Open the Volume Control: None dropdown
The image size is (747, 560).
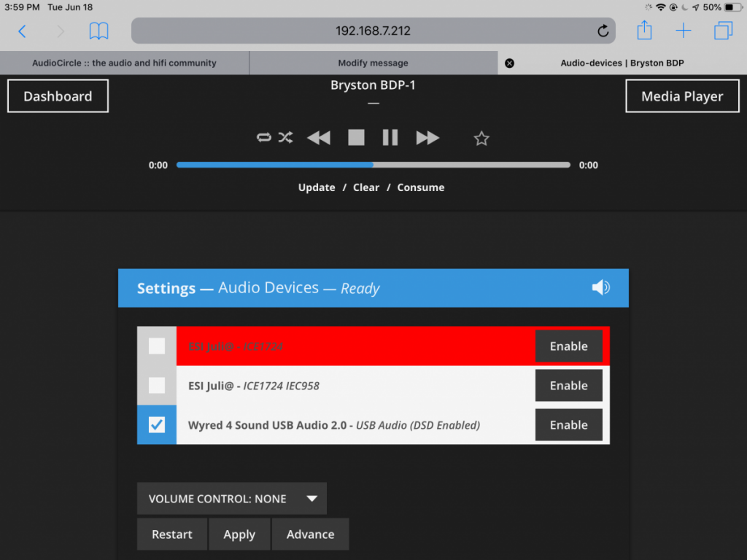click(231, 499)
